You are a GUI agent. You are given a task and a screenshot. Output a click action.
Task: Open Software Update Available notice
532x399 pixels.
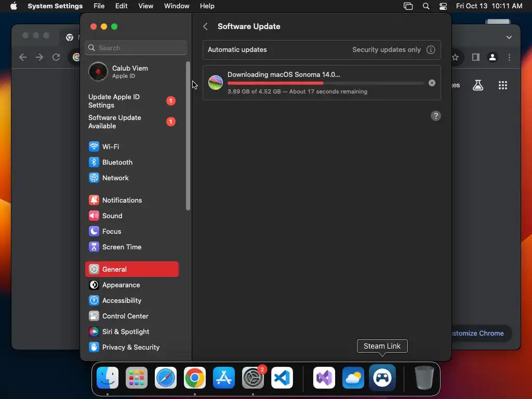coord(131,122)
